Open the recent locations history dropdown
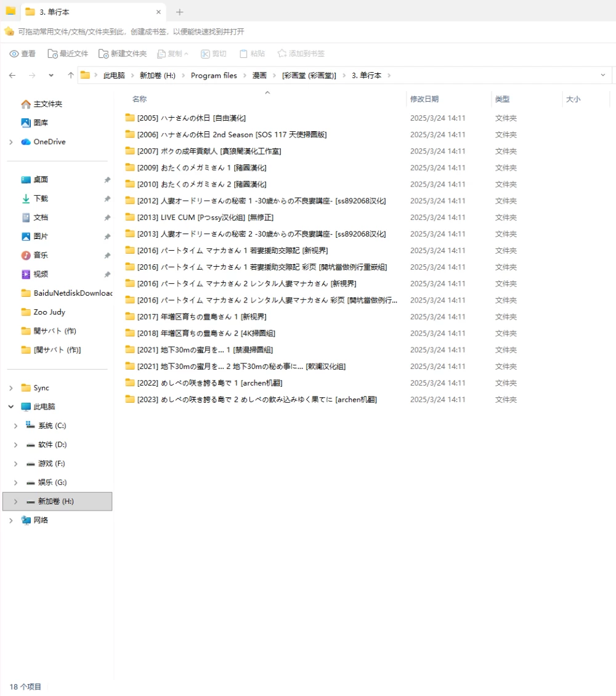This screenshot has height=696, width=616. [x=51, y=76]
